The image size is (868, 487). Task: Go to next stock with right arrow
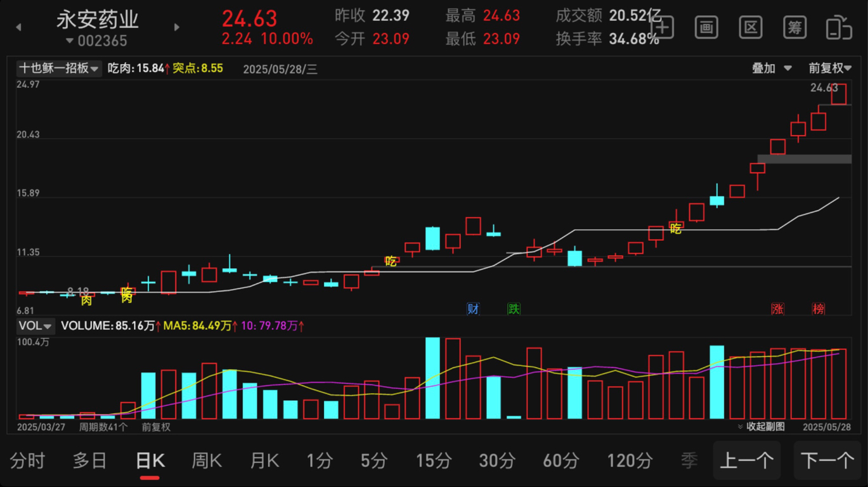(x=176, y=27)
